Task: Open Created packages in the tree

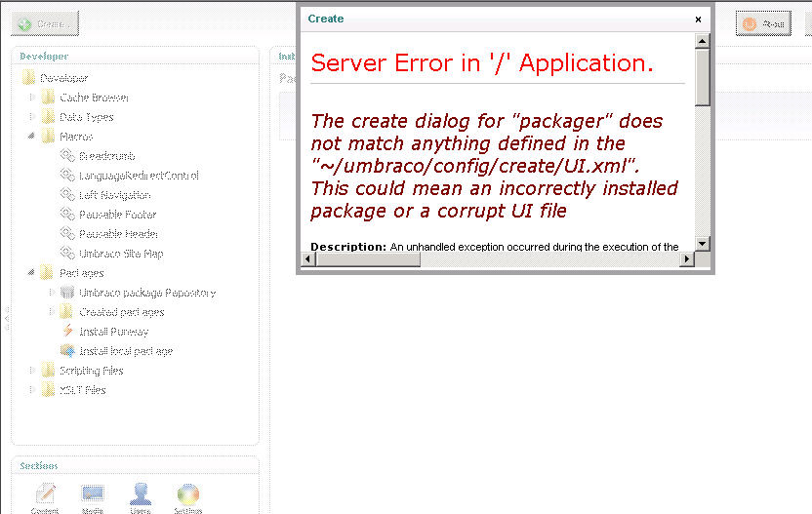Action: point(122,312)
